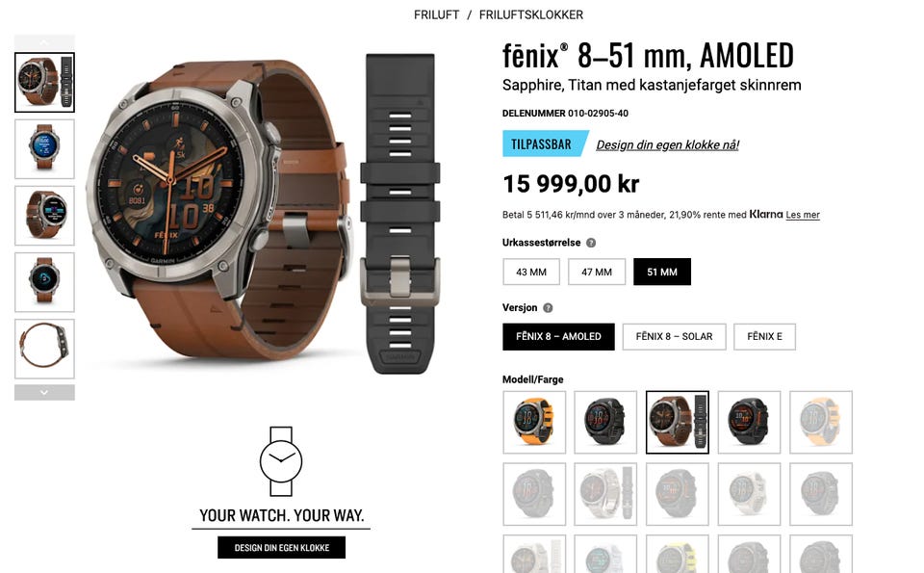Open the FRILUFT breadcrumb link
This screenshot has height=573, width=924.
pos(437,14)
